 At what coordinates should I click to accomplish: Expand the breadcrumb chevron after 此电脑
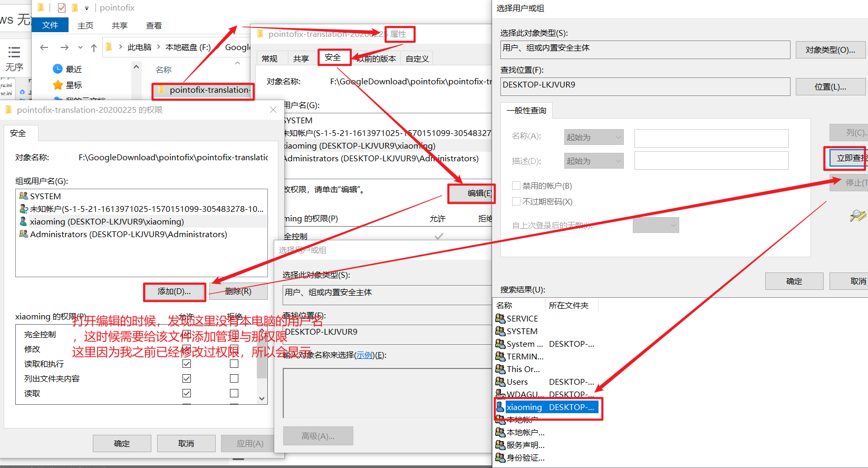pos(159,47)
